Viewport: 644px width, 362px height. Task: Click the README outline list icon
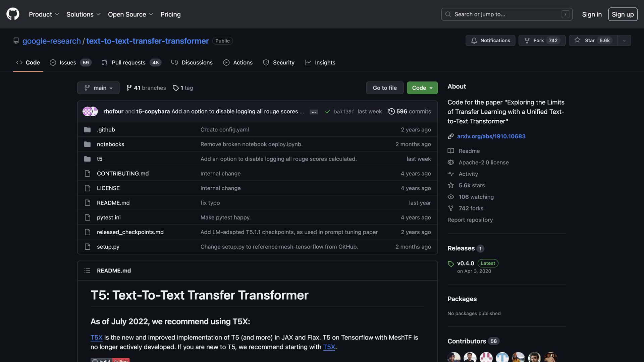(x=87, y=270)
